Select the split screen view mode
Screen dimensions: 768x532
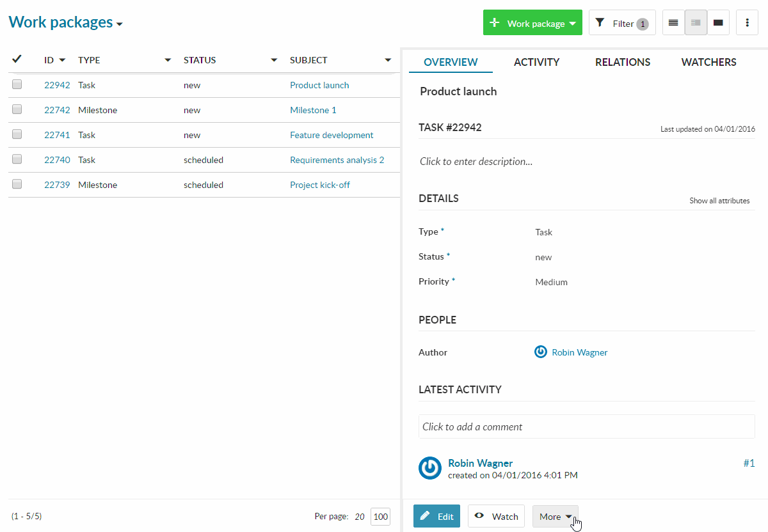[696, 22]
